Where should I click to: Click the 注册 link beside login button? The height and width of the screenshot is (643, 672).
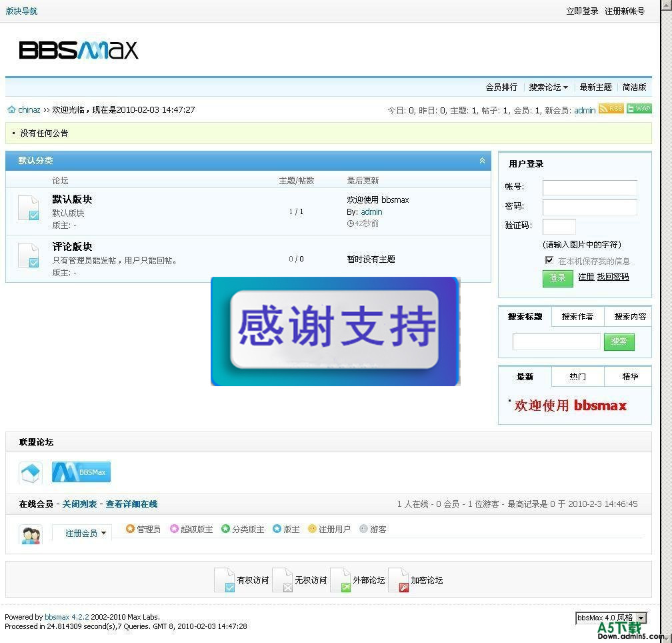point(586,277)
